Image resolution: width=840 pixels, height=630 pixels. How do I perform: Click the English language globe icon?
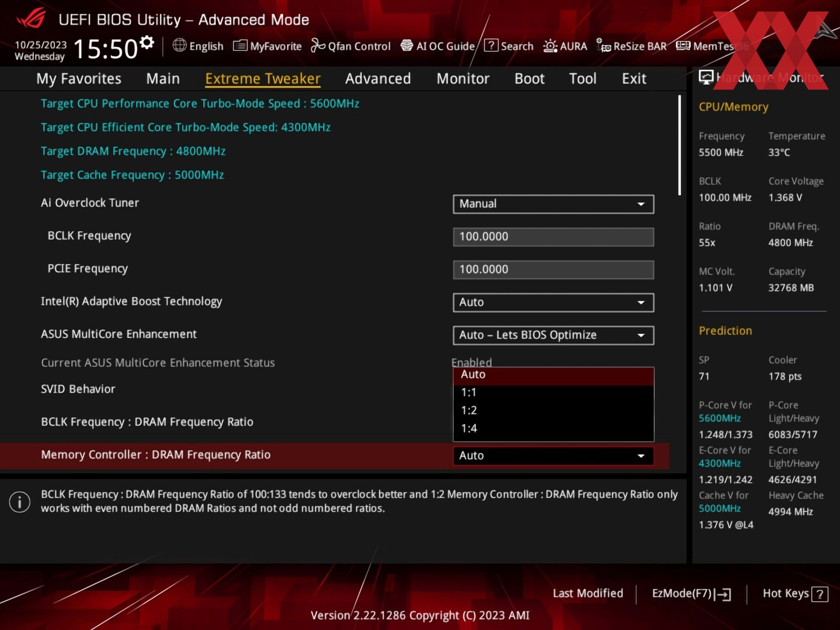179,45
